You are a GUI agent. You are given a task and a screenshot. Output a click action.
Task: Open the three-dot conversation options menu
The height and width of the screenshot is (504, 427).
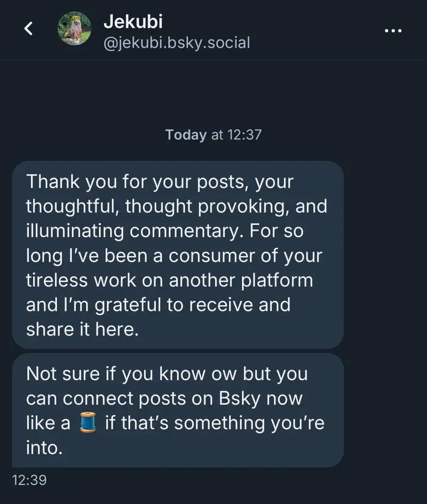[393, 31]
